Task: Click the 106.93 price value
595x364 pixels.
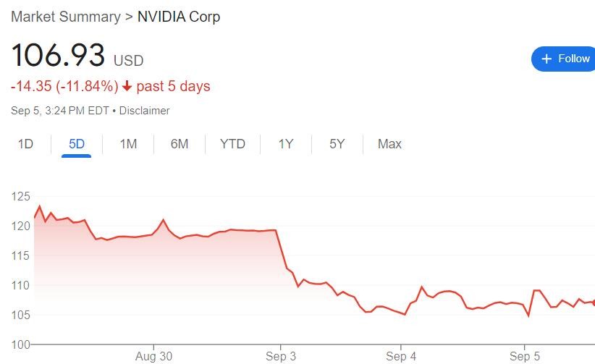Action: pyautogui.click(x=58, y=56)
